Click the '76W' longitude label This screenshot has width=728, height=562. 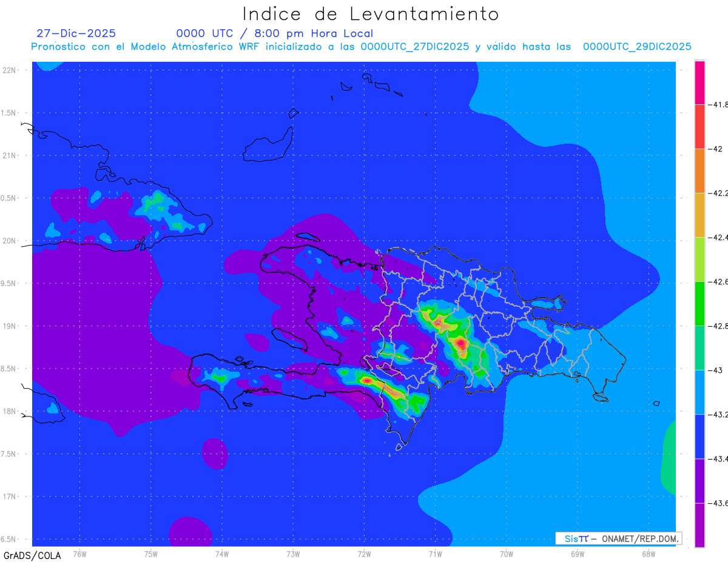point(79,554)
